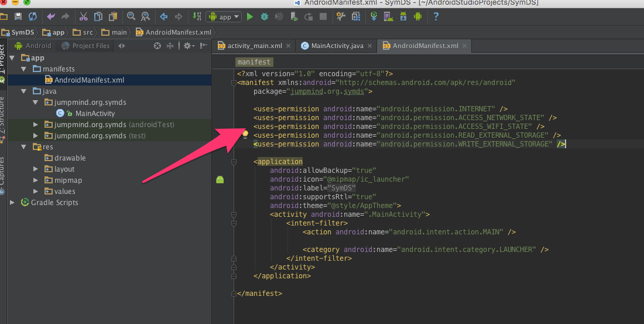The height and width of the screenshot is (324, 644).
Task: Navigate back with the blue arrow
Action: click(x=163, y=16)
